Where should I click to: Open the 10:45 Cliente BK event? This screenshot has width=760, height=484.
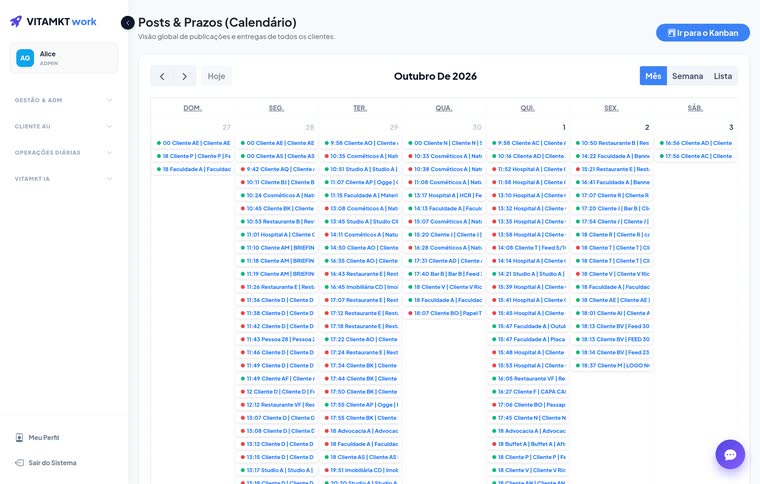click(277, 208)
